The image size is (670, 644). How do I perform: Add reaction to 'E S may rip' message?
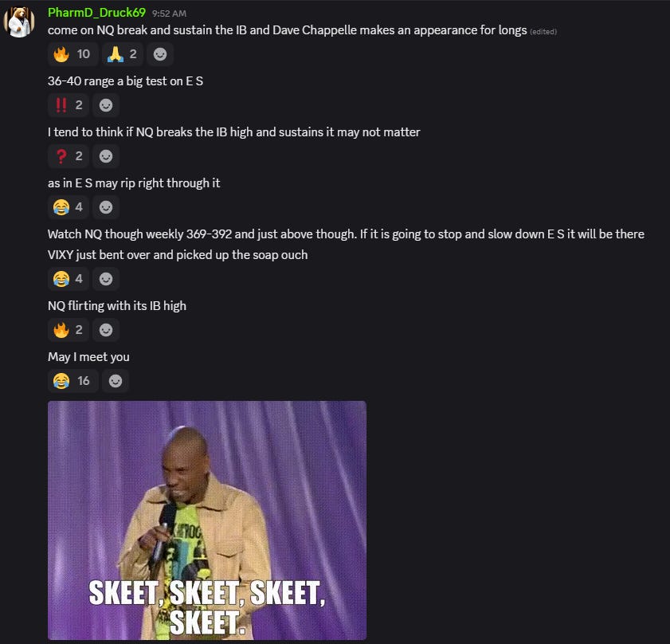click(x=106, y=207)
